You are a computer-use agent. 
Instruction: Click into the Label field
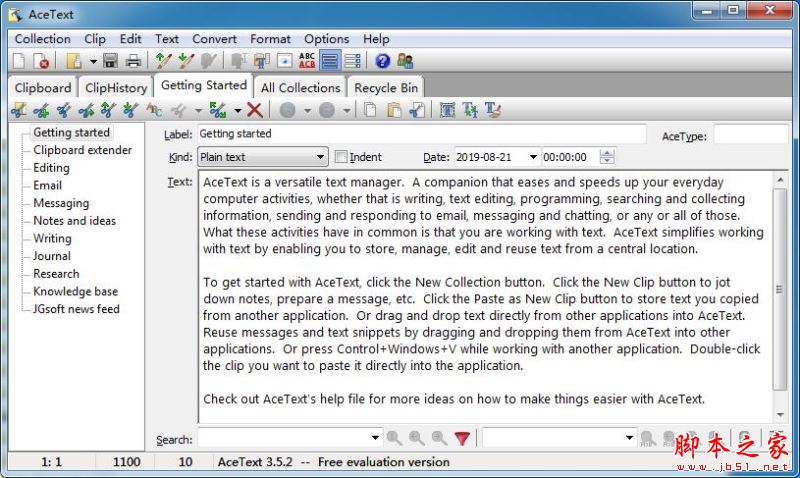click(x=421, y=134)
